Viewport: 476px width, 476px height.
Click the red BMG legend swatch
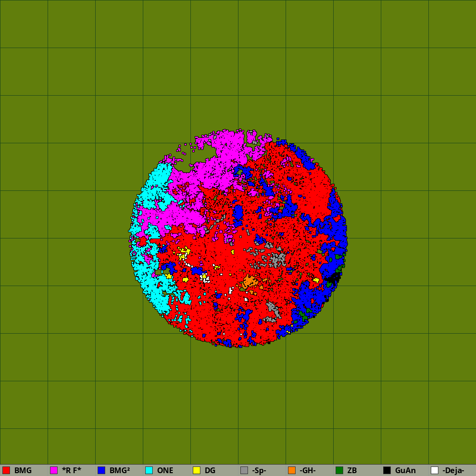tap(6, 470)
